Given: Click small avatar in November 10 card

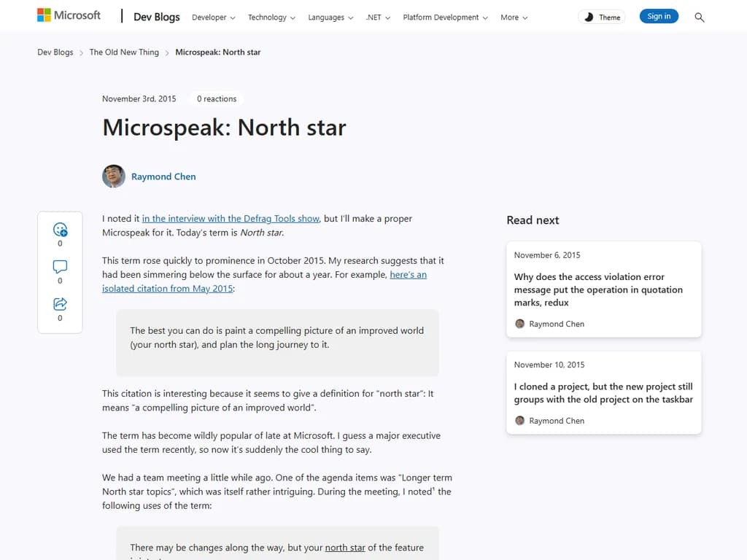Looking at the screenshot, I should point(520,421).
